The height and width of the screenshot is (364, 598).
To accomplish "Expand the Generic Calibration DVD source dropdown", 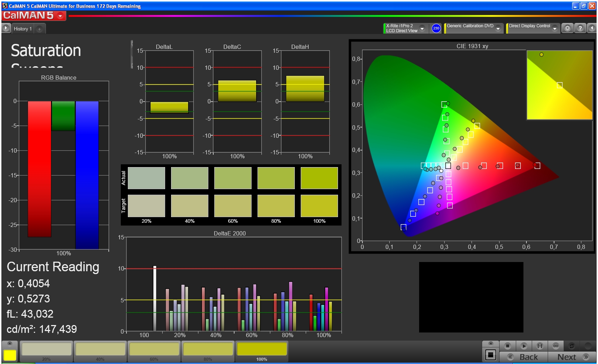I will pos(498,28).
